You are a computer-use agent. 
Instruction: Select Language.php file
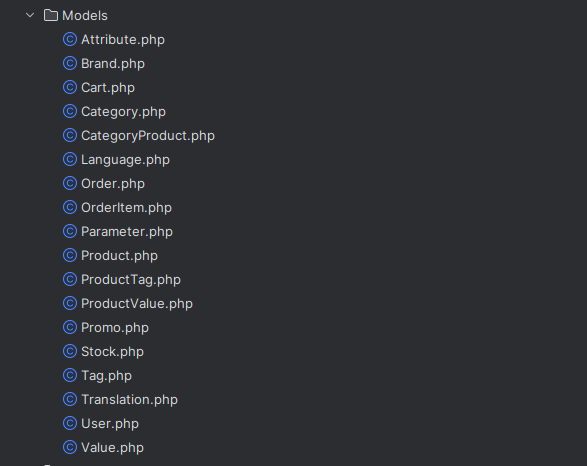coord(125,159)
